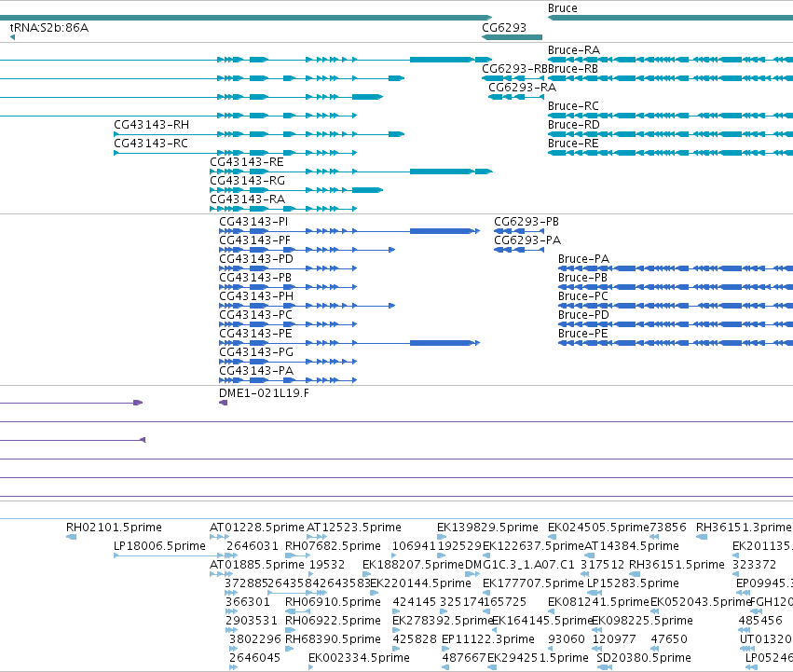Select EST AT01885.5prime
Screen dimensions: 793x672
(257, 565)
